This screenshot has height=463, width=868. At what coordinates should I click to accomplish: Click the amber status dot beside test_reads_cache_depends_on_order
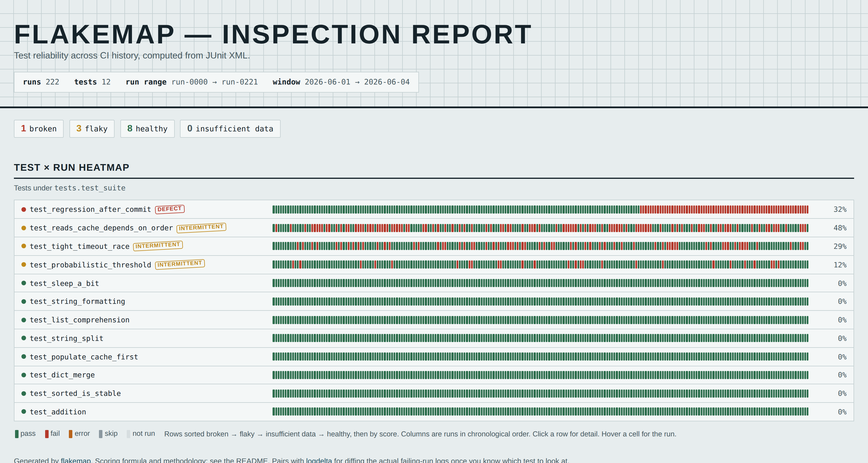point(24,228)
